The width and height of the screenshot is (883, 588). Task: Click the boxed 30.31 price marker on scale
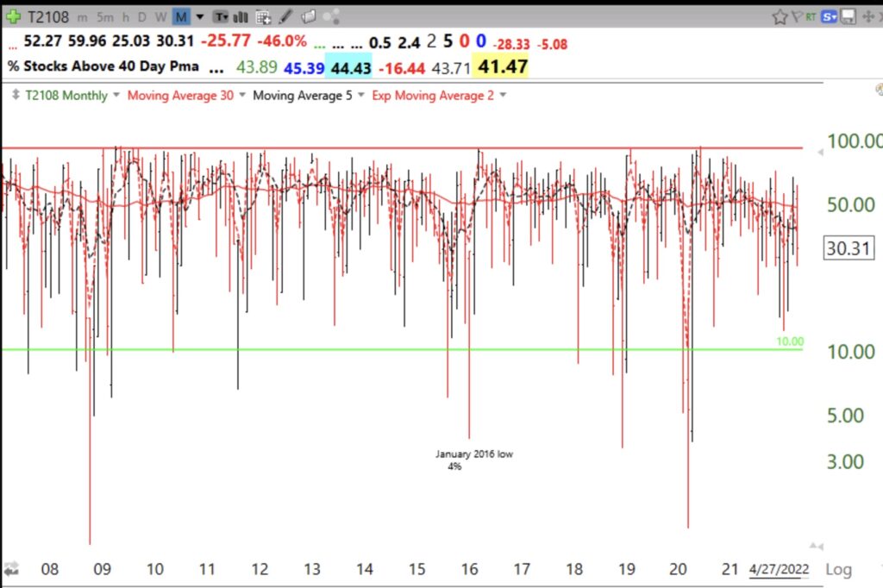849,247
